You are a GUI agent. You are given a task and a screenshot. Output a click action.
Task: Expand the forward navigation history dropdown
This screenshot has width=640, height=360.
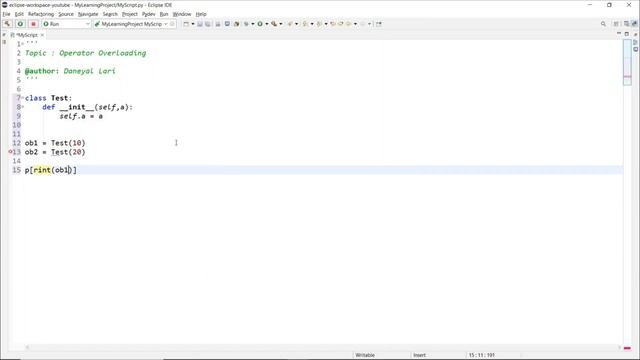(x=369, y=24)
